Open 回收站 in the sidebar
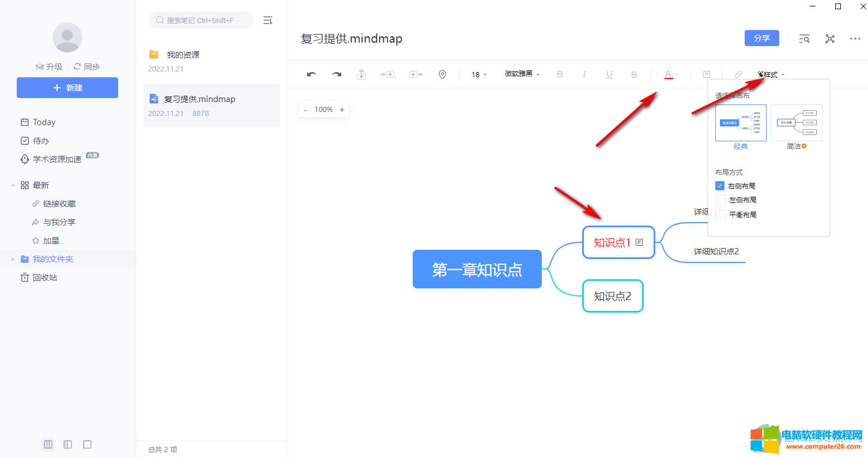 point(44,277)
